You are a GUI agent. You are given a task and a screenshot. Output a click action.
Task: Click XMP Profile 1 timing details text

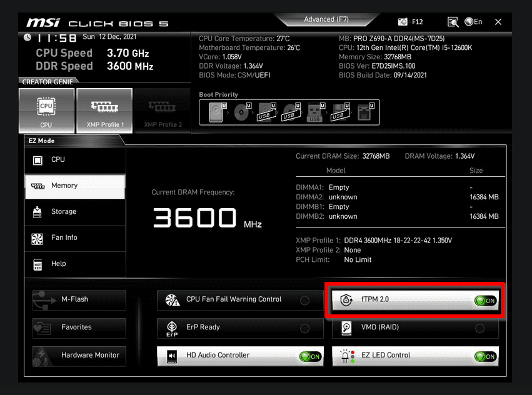click(x=398, y=241)
